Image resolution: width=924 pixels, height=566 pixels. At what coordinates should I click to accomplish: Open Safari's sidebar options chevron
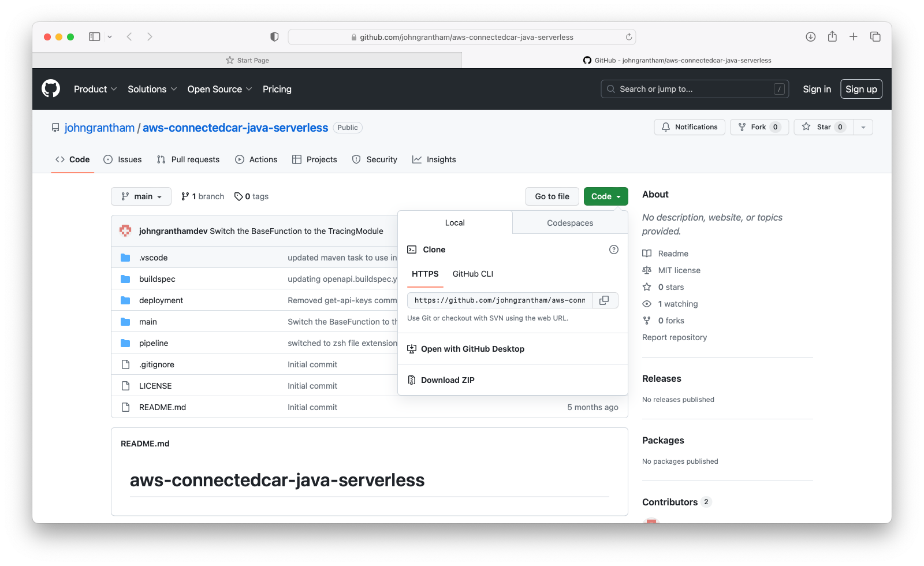(x=110, y=37)
